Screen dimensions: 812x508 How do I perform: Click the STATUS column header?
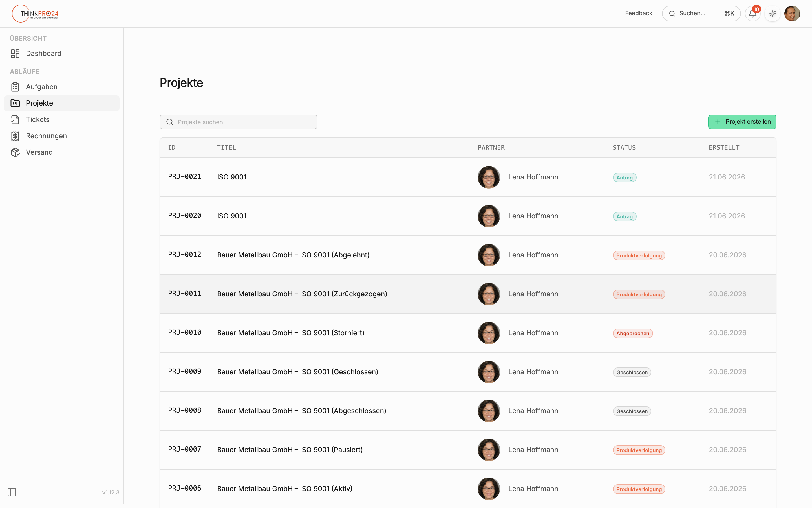tap(624, 148)
